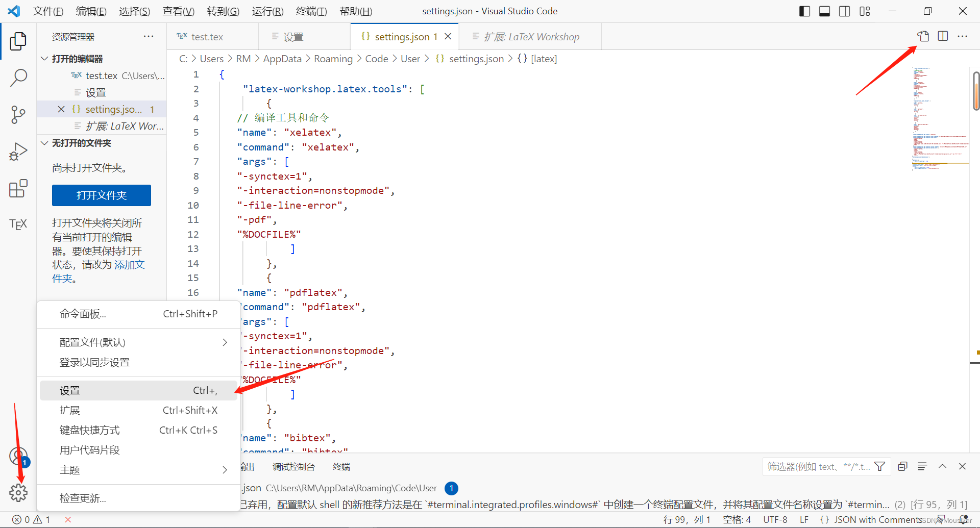The height and width of the screenshot is (528, 980).
Task: Open the TEX LaTeX Workshop sidebar
Action: coord(18,224)
